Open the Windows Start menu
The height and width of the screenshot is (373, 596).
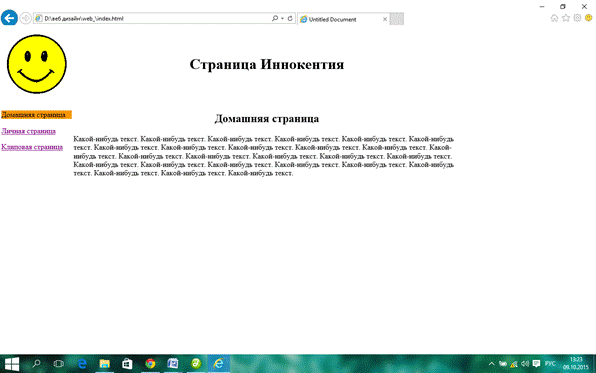(11, 364)
